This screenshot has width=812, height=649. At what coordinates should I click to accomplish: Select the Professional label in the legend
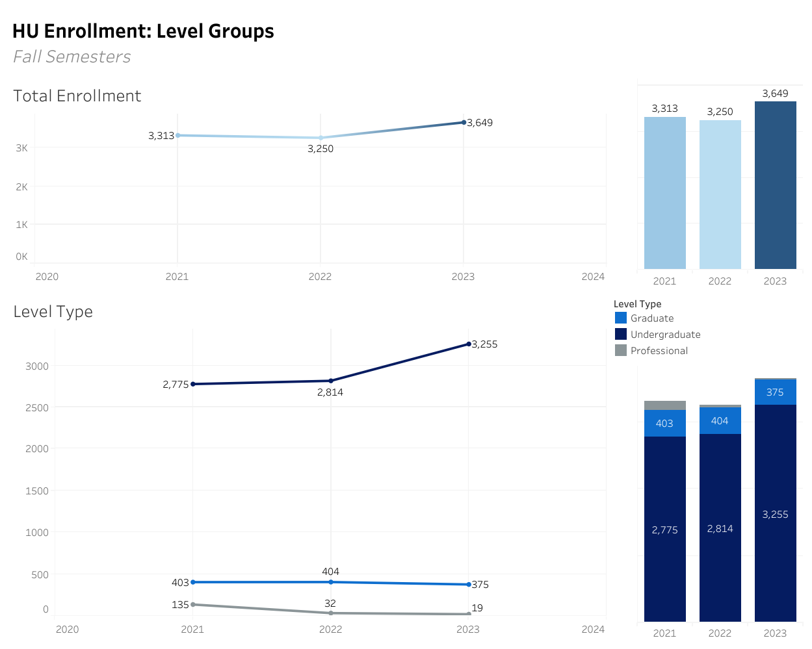coord(659,351)
